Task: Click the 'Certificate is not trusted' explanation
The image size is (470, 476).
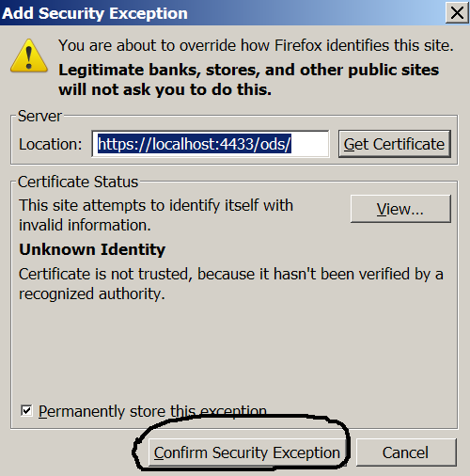Action: (231, 284)
